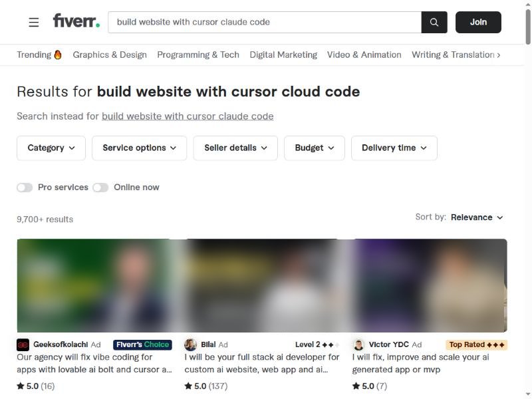Search instead for claude code link
Screen dimensions: 532x399
point(188,116)
